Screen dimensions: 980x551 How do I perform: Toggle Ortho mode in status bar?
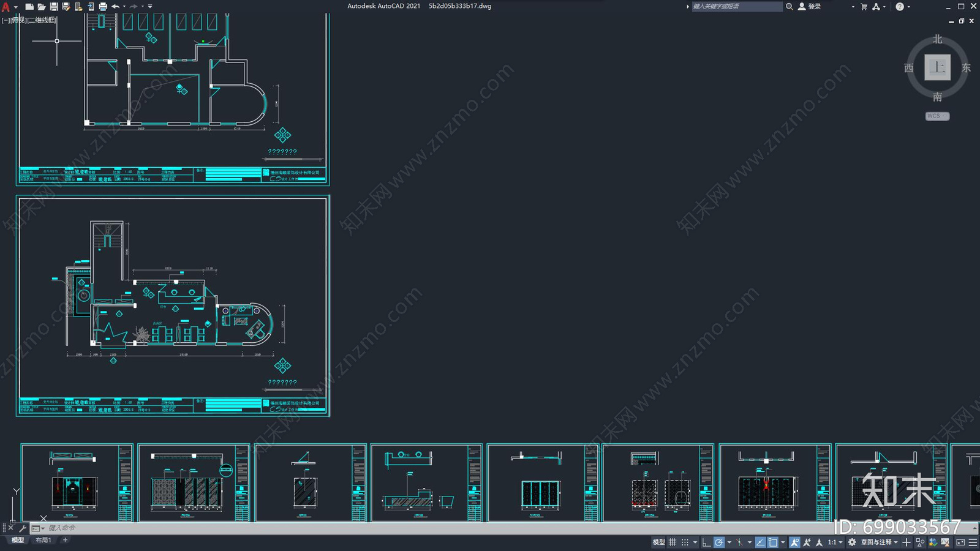point(706,542)
